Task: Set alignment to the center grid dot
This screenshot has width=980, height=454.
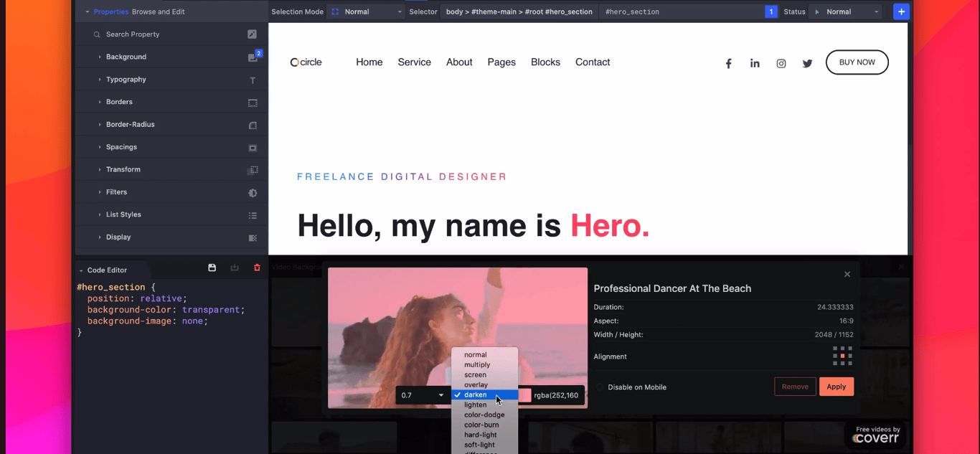Action: 842,356
